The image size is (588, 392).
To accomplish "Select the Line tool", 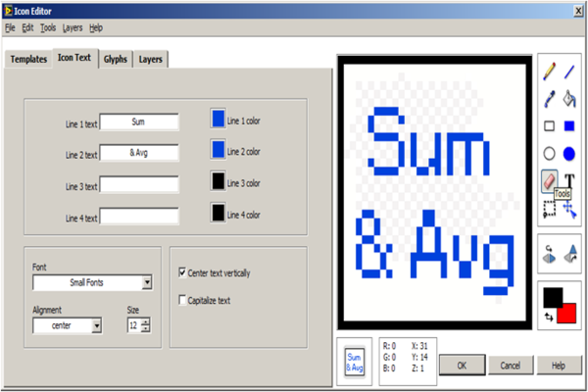I will [x=569, y=72].
